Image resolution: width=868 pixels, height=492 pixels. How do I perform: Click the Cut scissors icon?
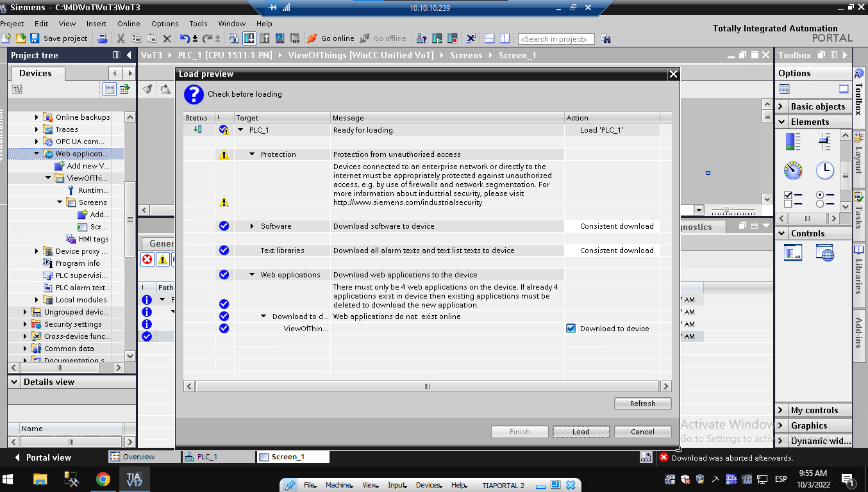121,38
